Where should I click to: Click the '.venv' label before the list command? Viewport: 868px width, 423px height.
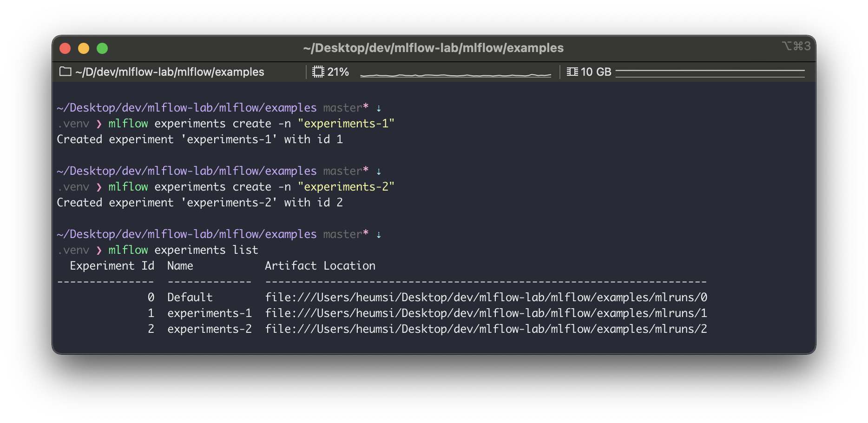pyautogui.click(x=73, y=250)
